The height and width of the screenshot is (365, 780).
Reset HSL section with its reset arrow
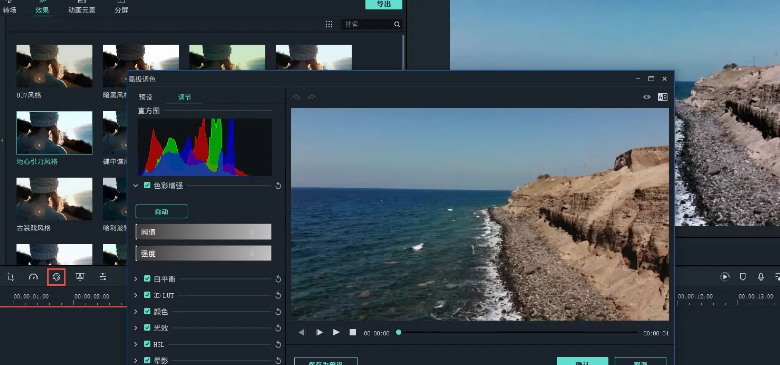[x=278, y=344]
